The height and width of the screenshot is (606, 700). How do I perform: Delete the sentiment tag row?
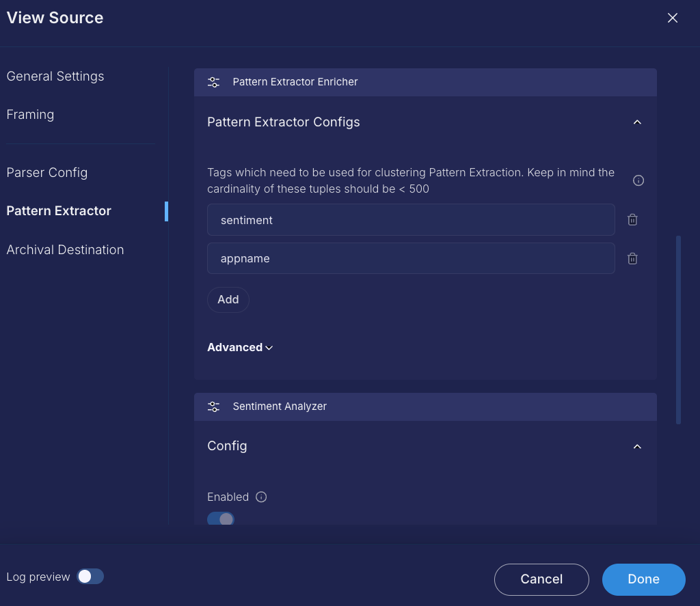click(632, 220)
